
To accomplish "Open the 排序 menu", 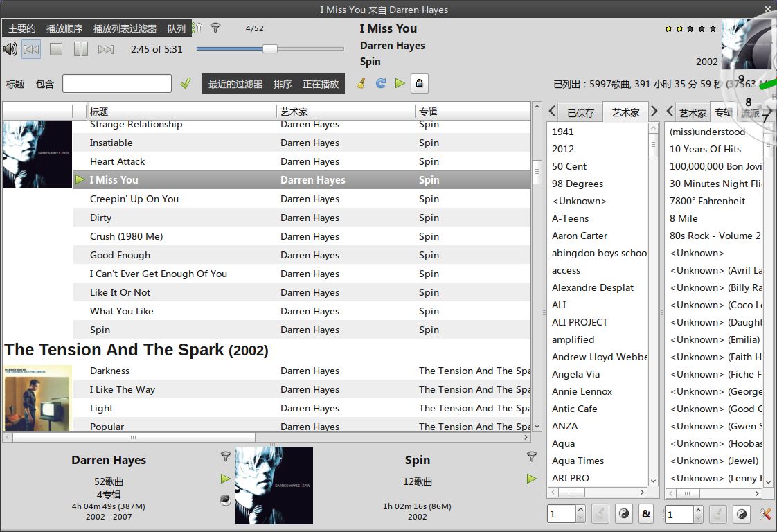I will click(x=283, y=84).
